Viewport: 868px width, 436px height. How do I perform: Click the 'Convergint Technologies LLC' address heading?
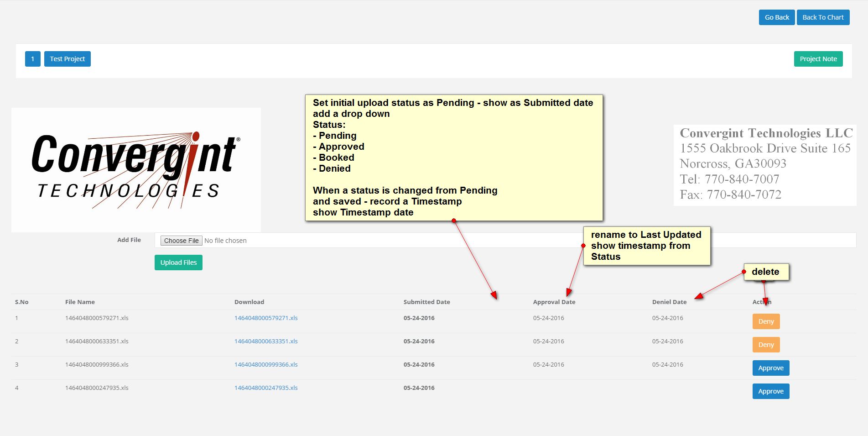(766, 133)
